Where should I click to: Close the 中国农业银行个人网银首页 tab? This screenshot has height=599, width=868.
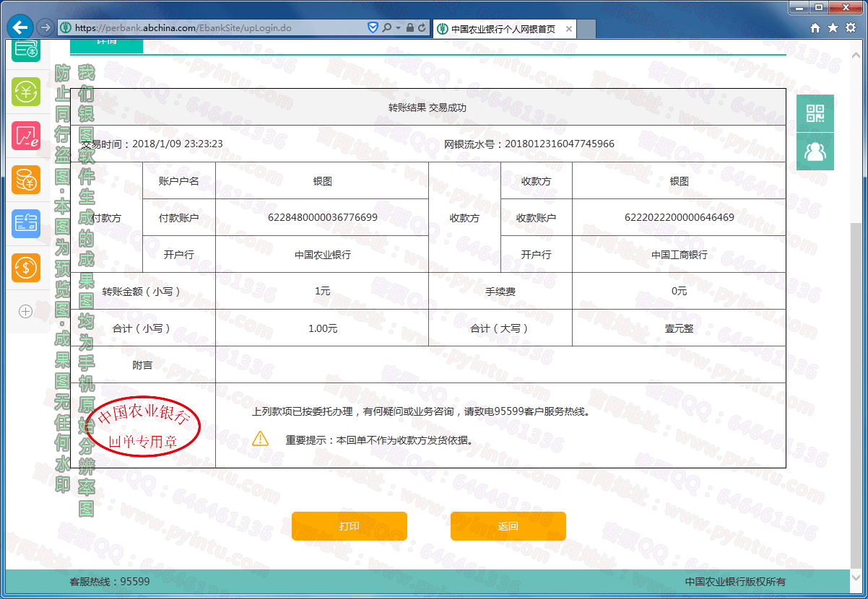[x=568, y=29]
